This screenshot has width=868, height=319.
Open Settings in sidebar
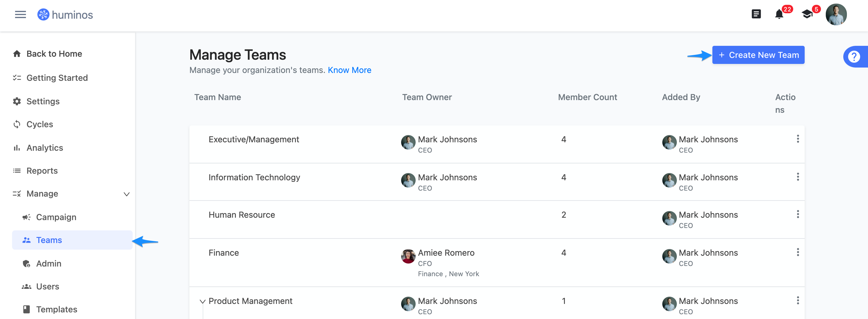coord(43,101)
